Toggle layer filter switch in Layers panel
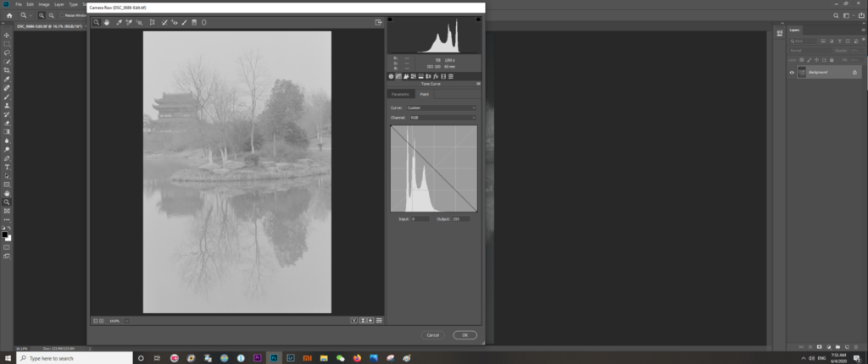This screenshot has width=868, height=364. coord(864,41)
